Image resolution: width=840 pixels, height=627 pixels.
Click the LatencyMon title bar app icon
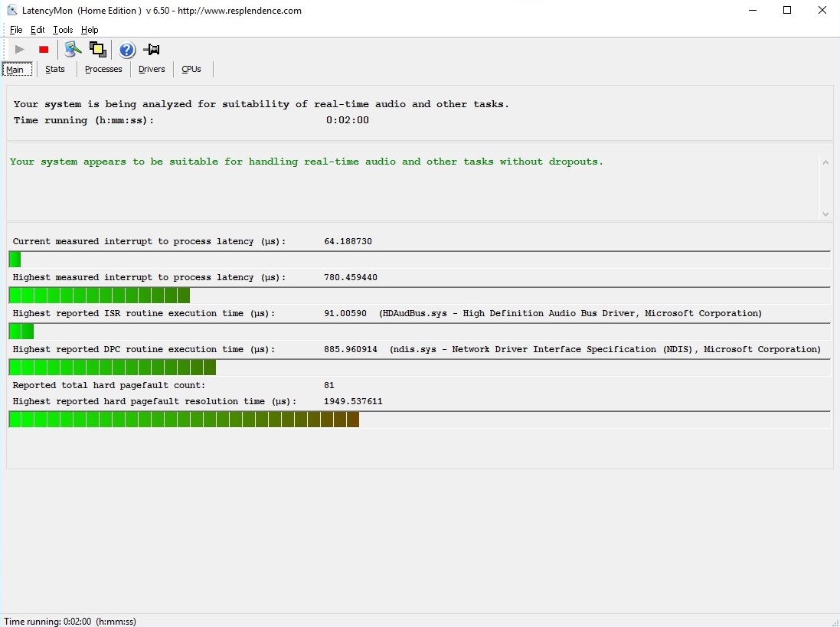click(x=11, y=10)
